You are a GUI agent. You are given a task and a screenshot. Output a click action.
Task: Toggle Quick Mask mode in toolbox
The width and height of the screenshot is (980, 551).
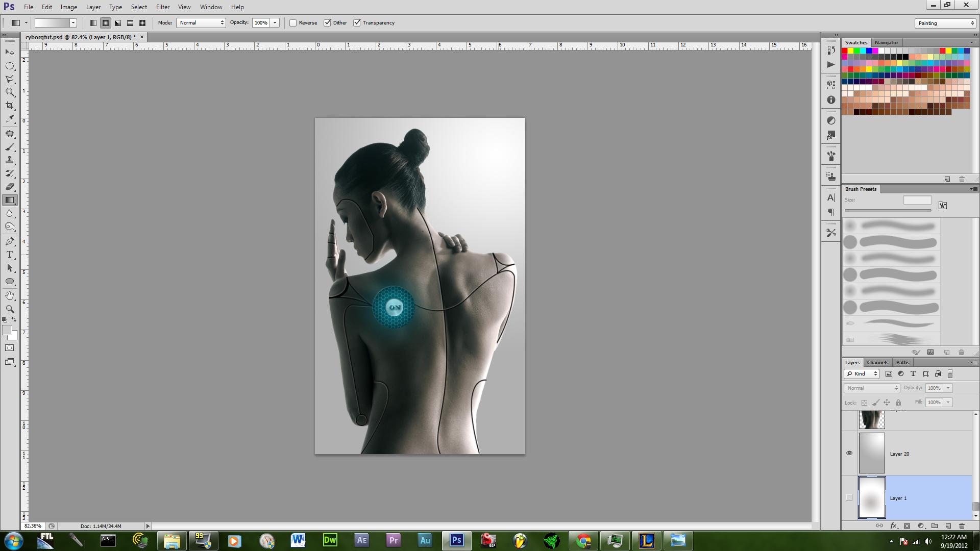point(10,348)
